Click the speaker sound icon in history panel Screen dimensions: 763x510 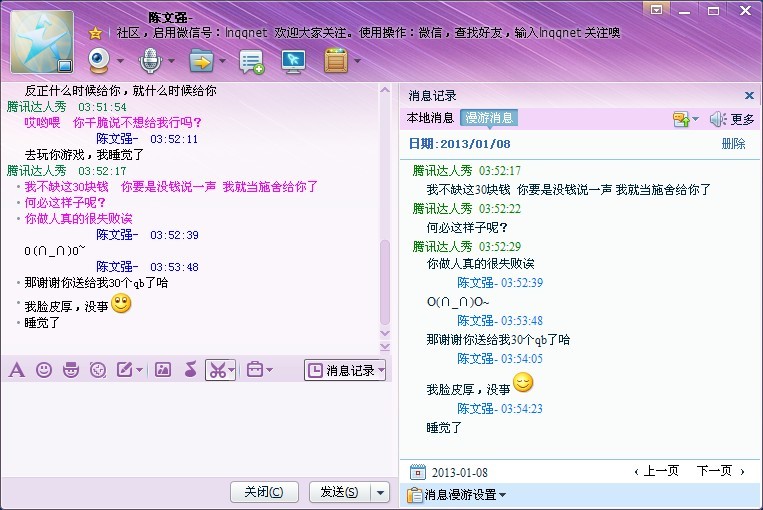coord(718,119)
